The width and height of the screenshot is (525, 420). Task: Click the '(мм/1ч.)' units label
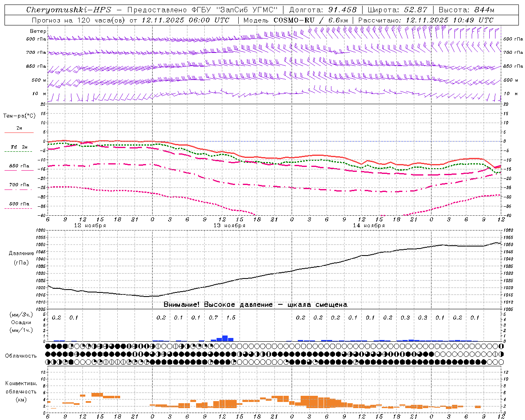pos(21,330)
